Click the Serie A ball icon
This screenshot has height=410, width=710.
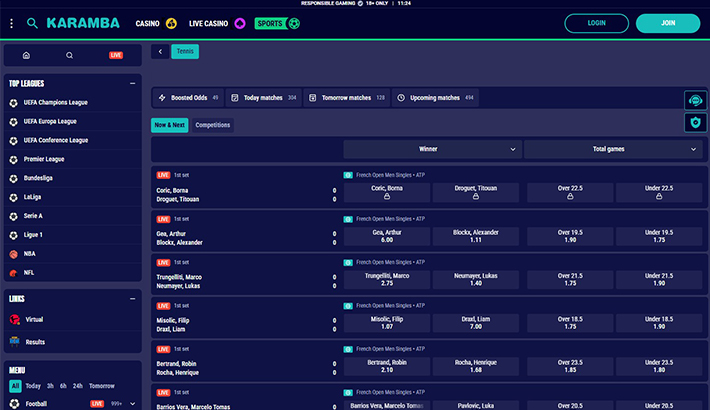14,217
